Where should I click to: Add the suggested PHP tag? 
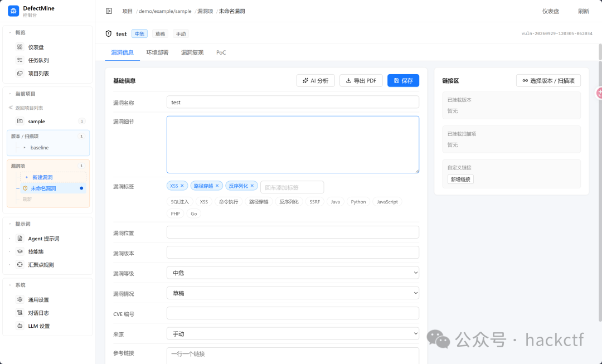(x=175, y=214)
